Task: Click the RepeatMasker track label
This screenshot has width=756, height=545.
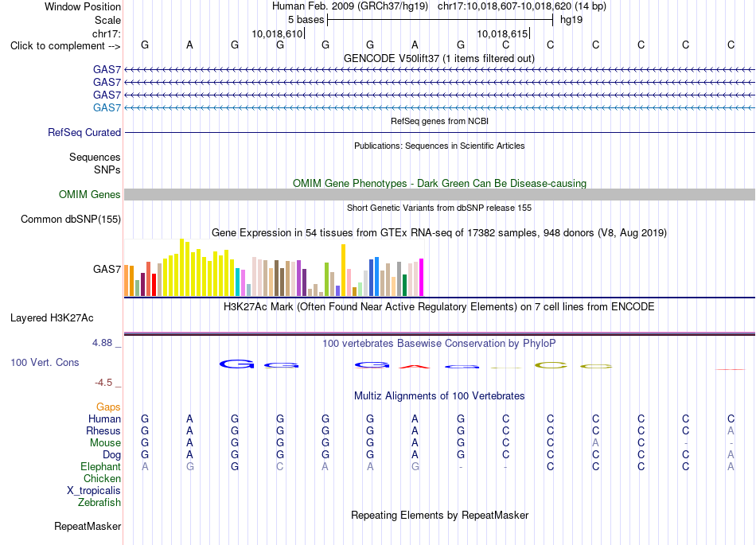Action: (x=88, y=526)
